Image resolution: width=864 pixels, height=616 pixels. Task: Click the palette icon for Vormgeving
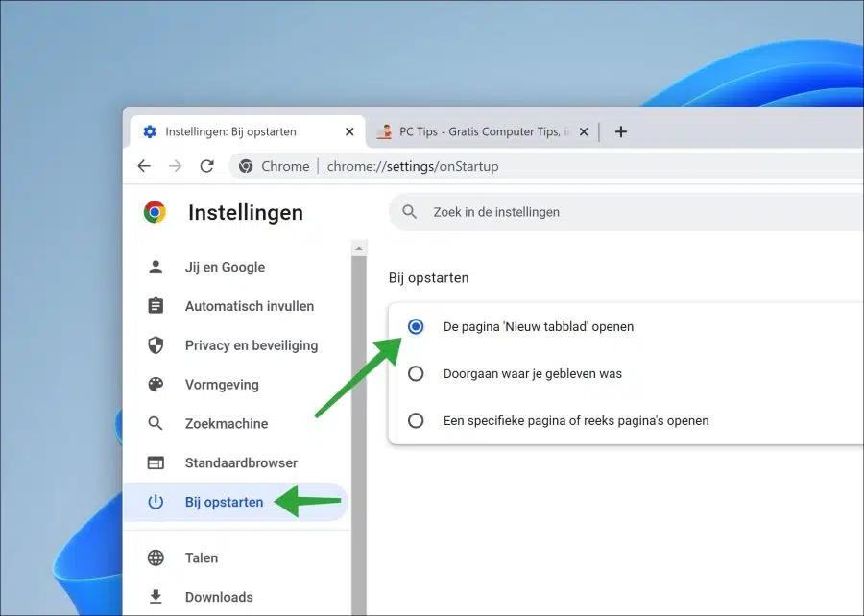(156, 384)
